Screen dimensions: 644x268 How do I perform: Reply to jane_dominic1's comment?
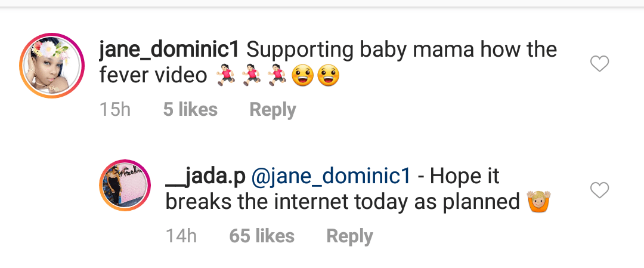coord(273,110)
